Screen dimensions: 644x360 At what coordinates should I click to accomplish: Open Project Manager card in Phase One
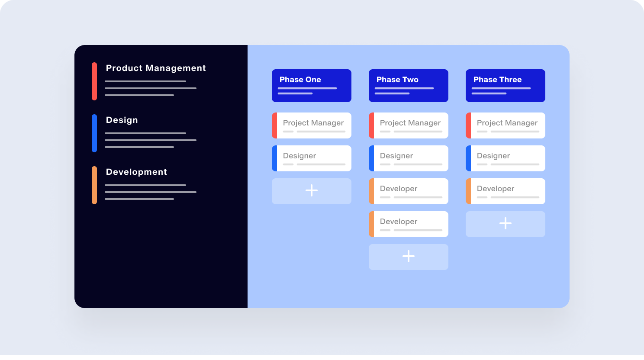[x=312, y=125]
